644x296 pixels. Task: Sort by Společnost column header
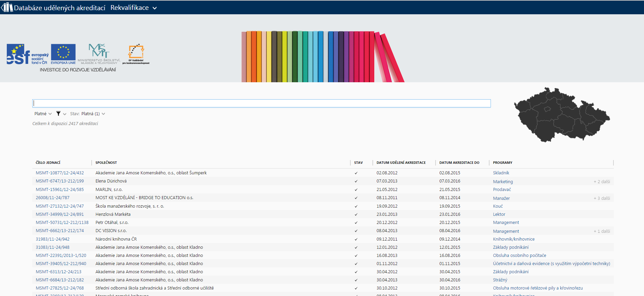106,162
